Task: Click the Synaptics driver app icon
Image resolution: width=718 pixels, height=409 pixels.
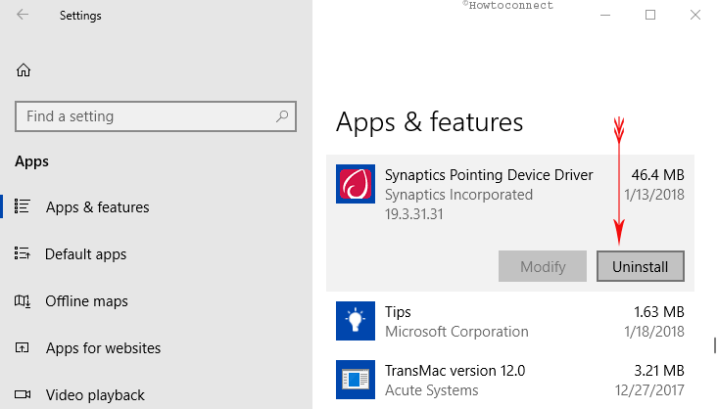Action: (x=355, y=184)
